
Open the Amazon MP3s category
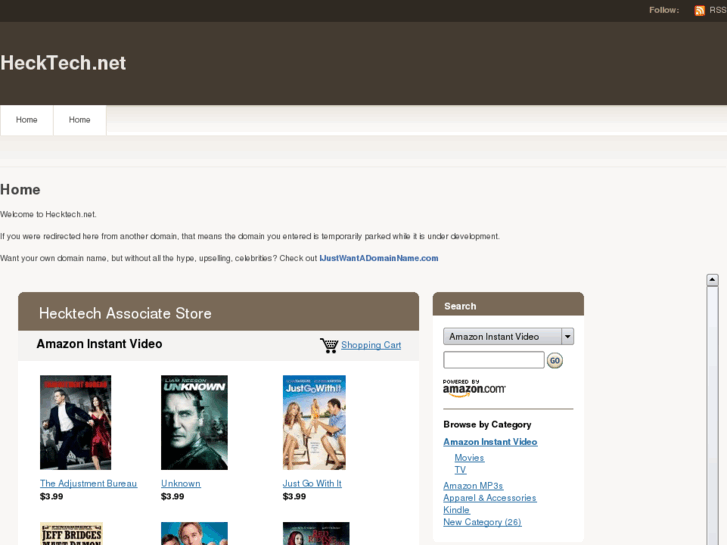tap(473, 486)
